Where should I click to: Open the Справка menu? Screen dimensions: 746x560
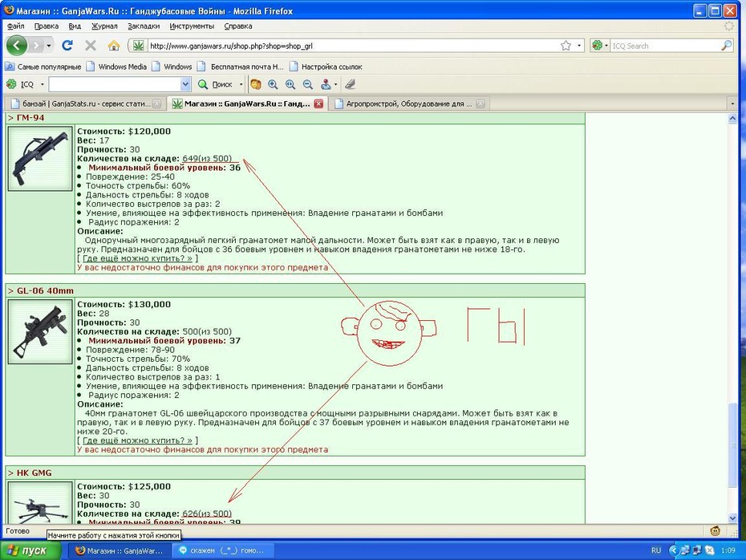click(238, 26)
